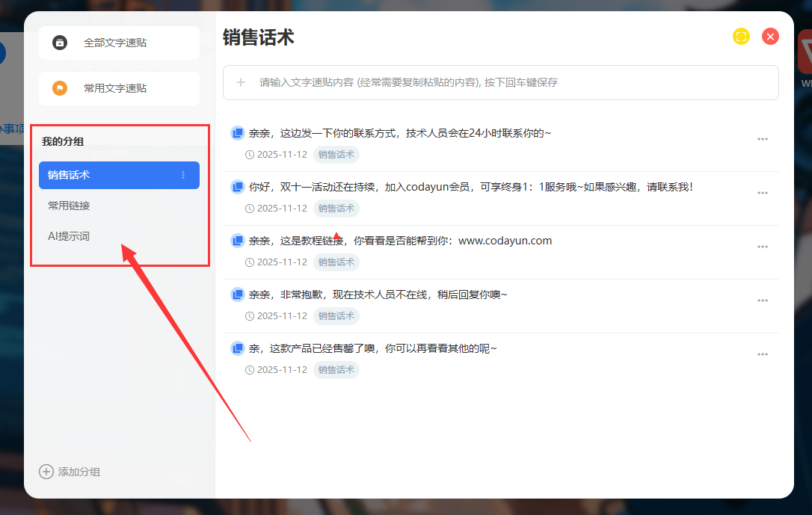Click the plus icon in the snippet input box

(241, 82)
